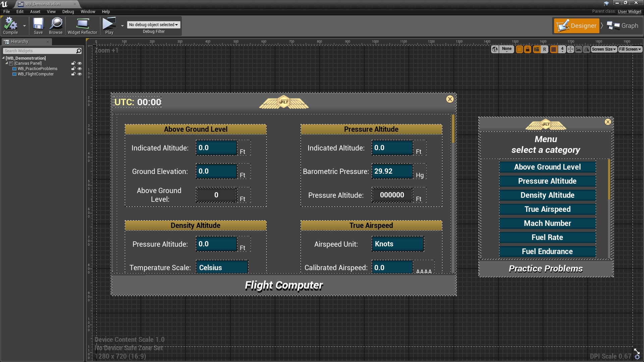Browse to the asset in Content Browser
This screenshot has height=362, width=644.
click(x=55, y=25)
